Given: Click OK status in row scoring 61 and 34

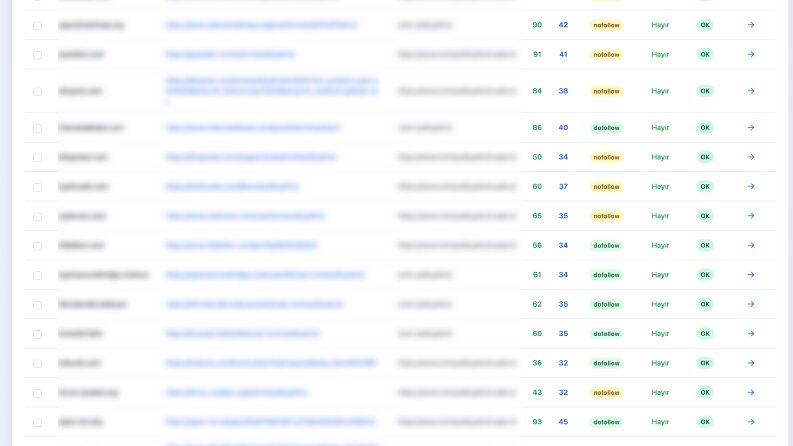Looking at the screenshot, I should point(705,275).
